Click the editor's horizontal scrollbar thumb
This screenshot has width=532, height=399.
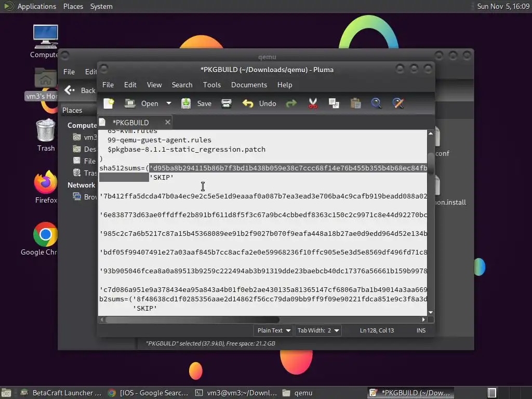192,320
